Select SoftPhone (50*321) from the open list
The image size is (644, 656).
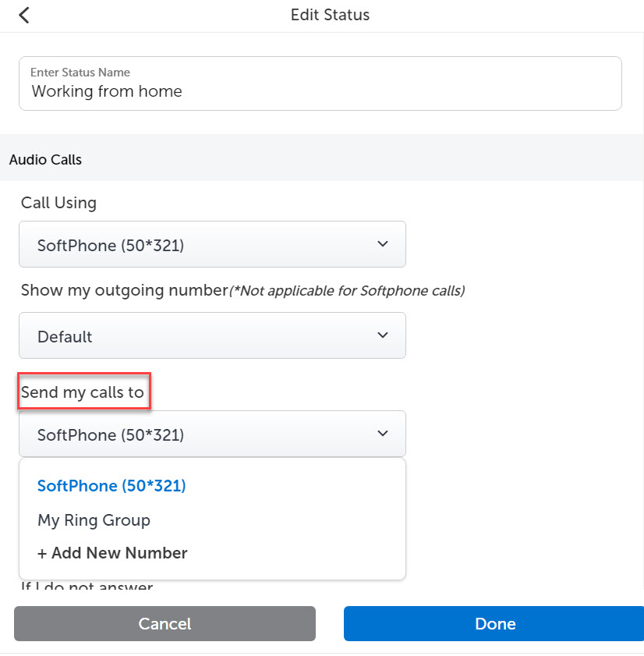pos(111,485)
